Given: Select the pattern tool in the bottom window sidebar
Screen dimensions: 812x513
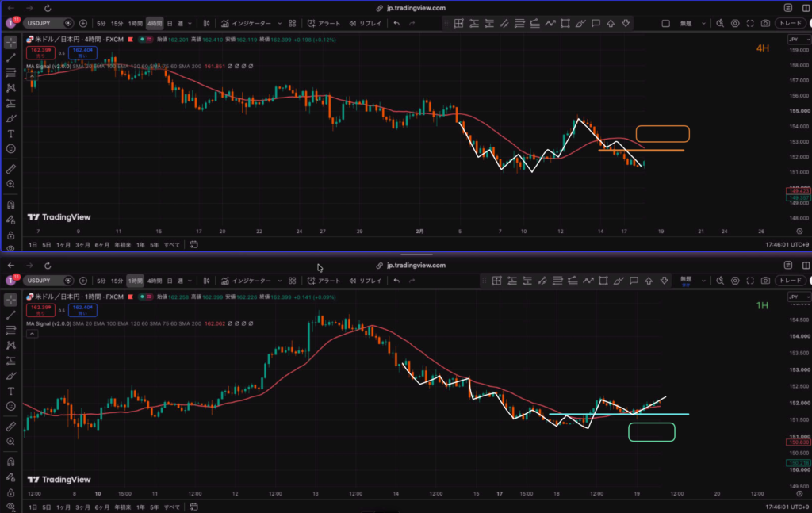Looking at the screenshot, I should click(11, 345).
